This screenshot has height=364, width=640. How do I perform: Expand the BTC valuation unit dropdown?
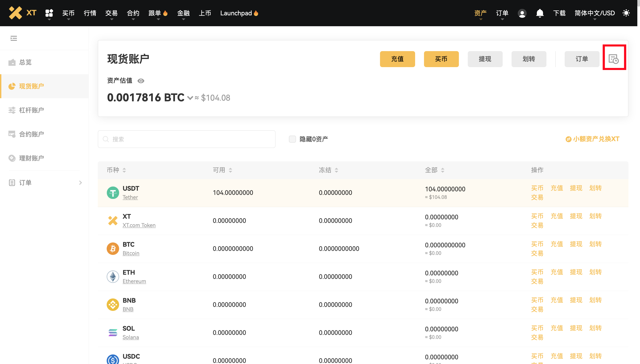190,98
